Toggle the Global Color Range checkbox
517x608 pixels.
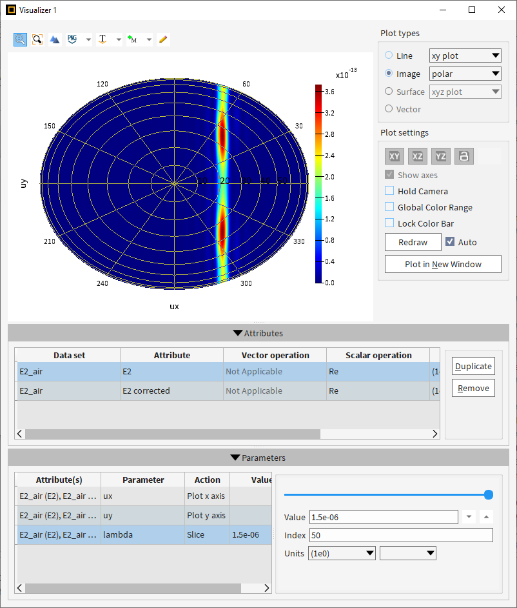pyautogui.click(x=389, y=207)
